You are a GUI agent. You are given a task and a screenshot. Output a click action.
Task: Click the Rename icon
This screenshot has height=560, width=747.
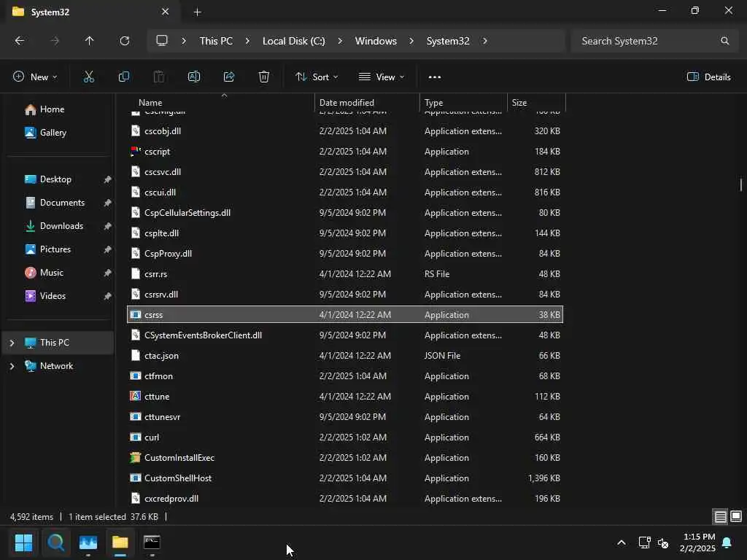[194, 77]
